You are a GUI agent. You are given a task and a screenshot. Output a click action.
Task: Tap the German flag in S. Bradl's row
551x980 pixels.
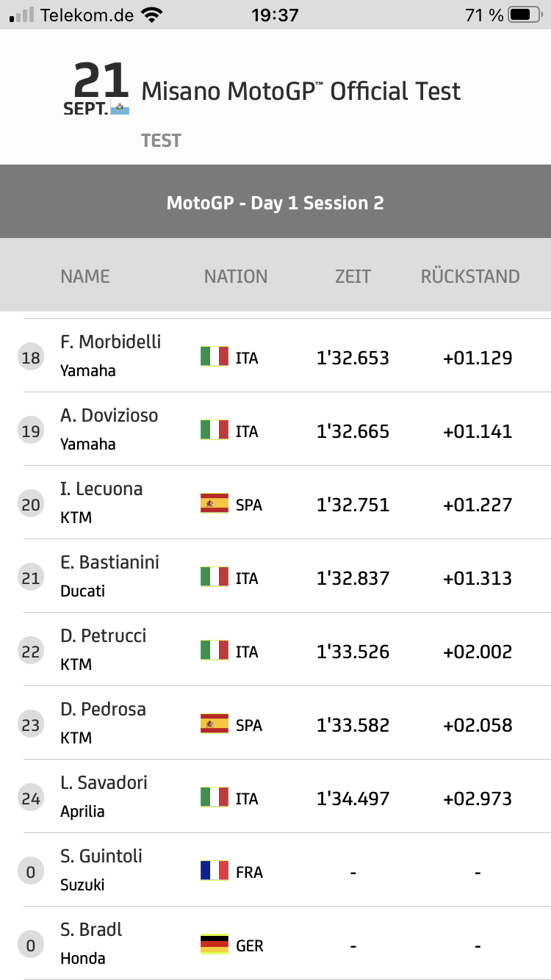[x=215, y=945]
